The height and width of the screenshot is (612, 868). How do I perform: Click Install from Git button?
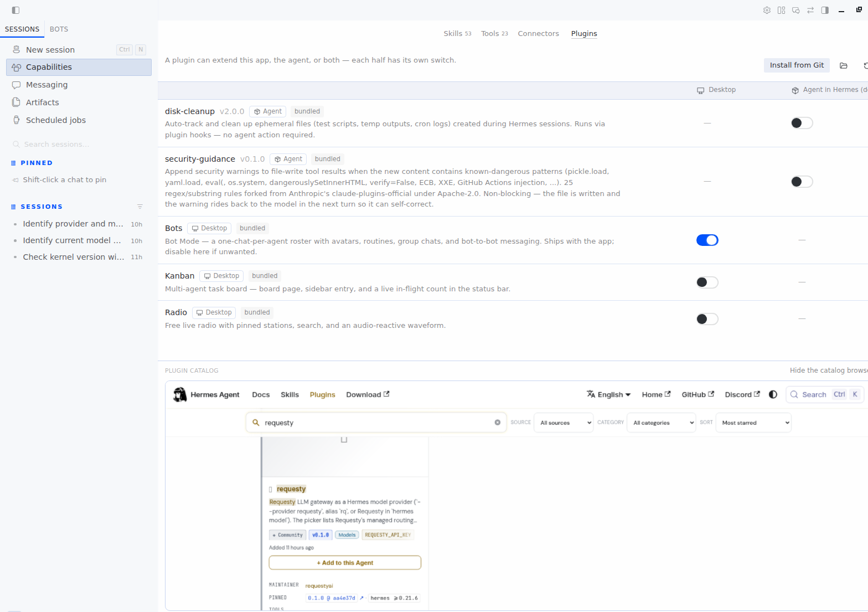(797, 65)
